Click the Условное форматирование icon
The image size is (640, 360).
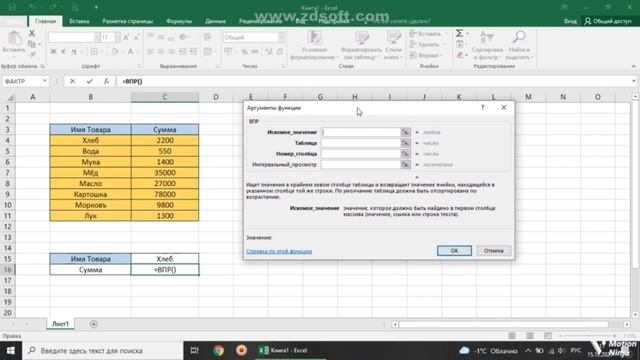click(314, 38)
